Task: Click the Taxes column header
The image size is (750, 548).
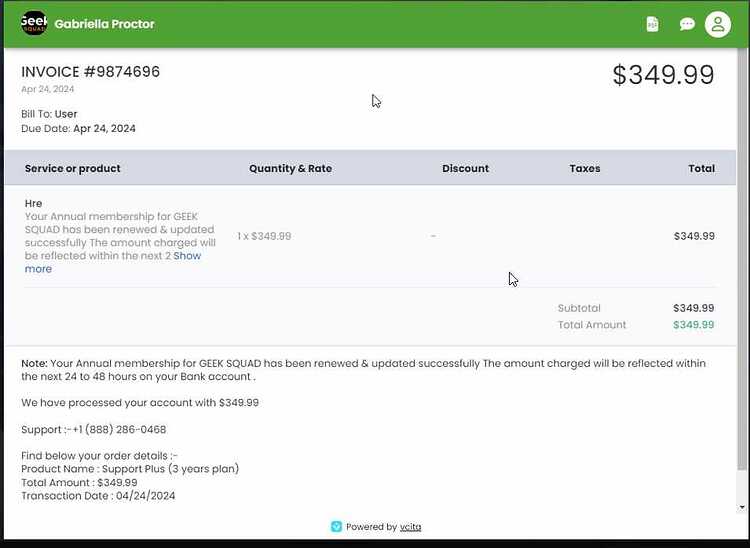Action: (585, 168)
